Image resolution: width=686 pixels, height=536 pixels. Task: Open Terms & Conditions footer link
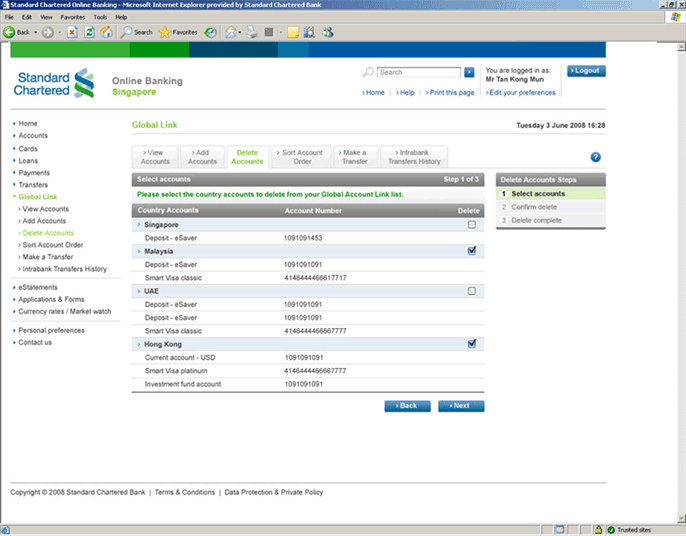click(185, 492)
